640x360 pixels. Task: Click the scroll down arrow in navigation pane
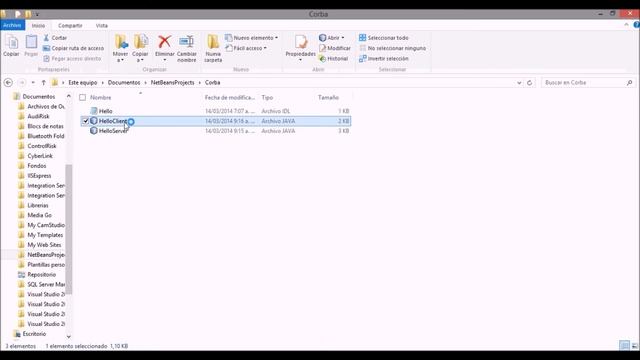[x=69, y=337]
